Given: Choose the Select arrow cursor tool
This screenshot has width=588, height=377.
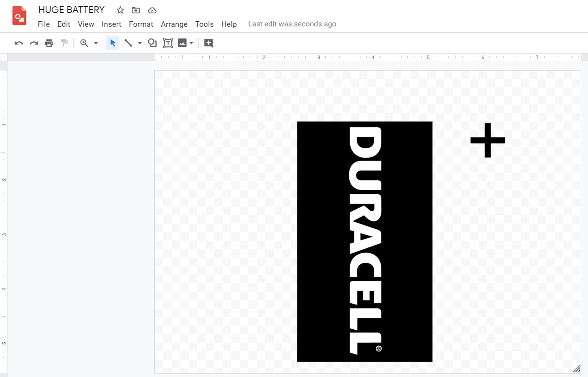Looking at the screenshot, I should coord(113,43).
